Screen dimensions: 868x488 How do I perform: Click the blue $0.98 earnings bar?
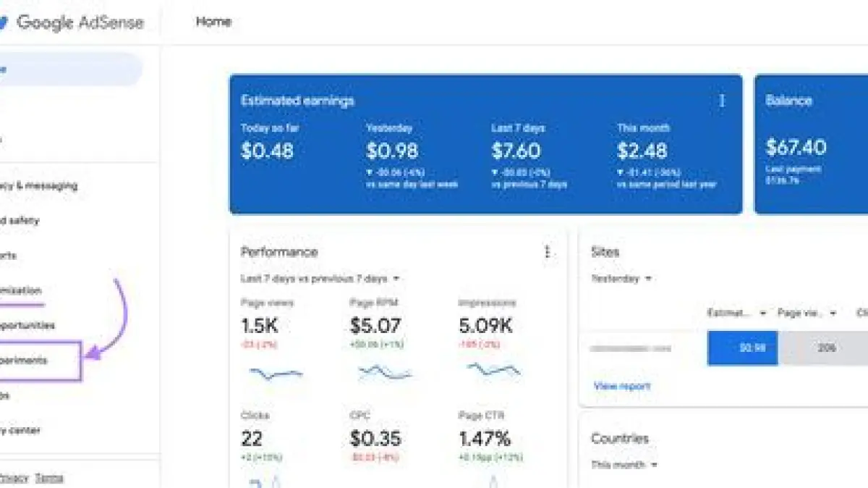742,348
